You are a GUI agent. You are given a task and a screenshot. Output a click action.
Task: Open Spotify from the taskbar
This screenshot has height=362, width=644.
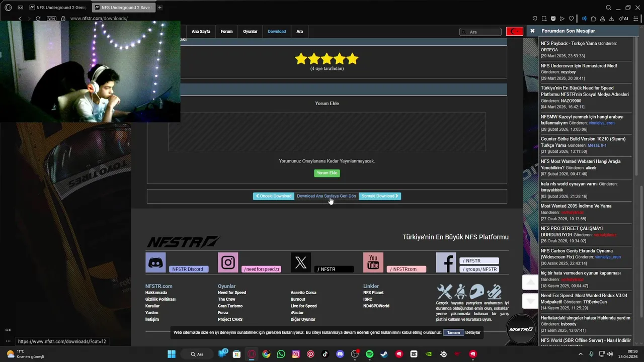click(369, 354)
